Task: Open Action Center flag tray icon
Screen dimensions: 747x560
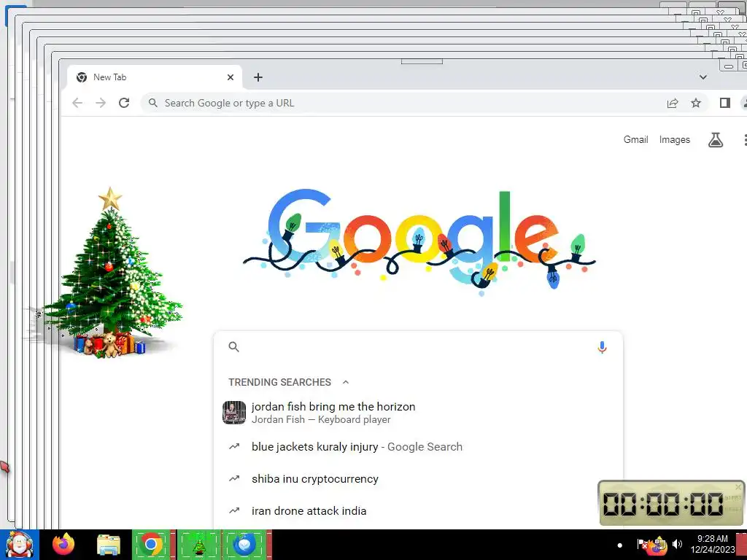Action: [x=642, y=544]
